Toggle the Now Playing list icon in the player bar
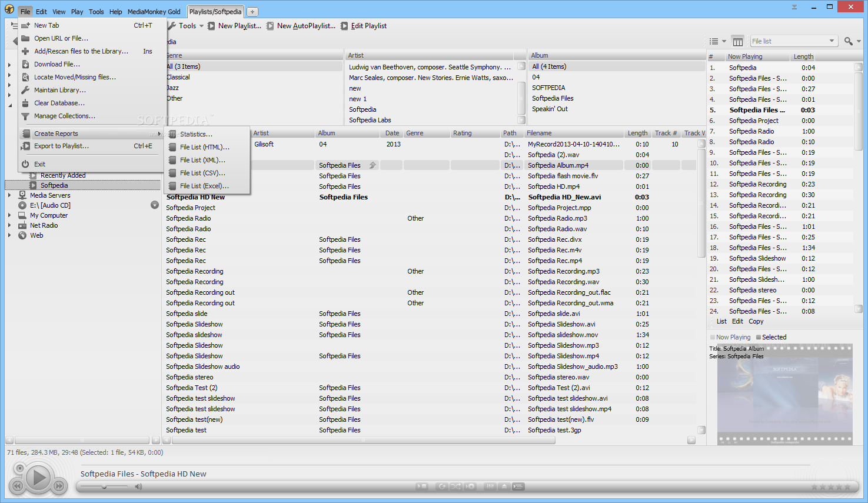The height and width of the screenshot is (503, 868). pyautogui.click(x=518, y=487)
